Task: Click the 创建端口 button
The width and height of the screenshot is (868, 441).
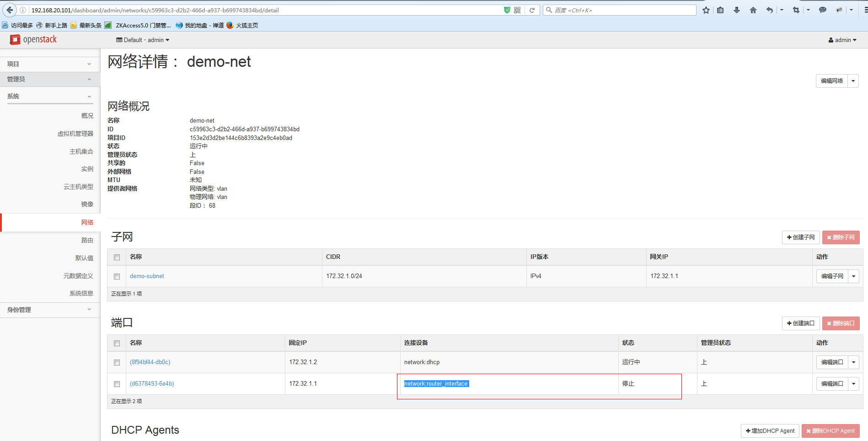Action: click(x=801, y=323)
